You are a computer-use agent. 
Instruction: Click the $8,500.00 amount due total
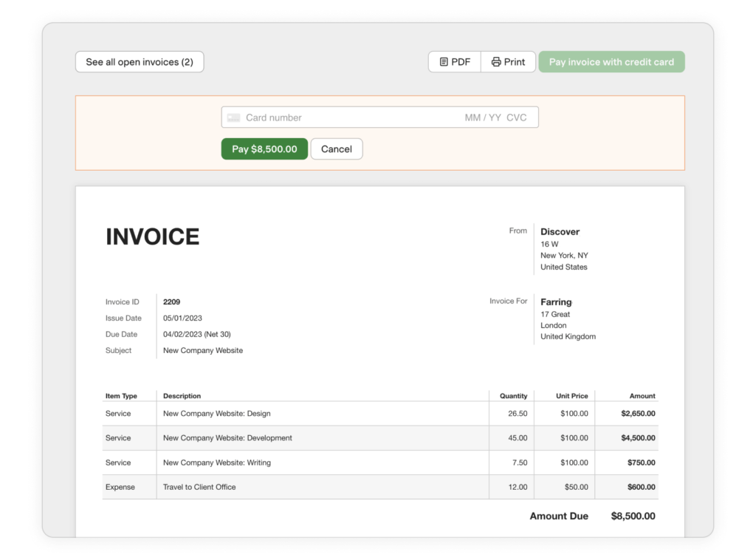(633, 516)
